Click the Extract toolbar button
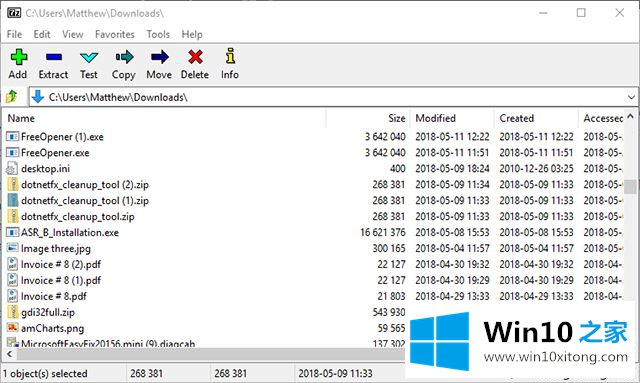The height and width of the screenshot is (383, 640). pos(53,64)
